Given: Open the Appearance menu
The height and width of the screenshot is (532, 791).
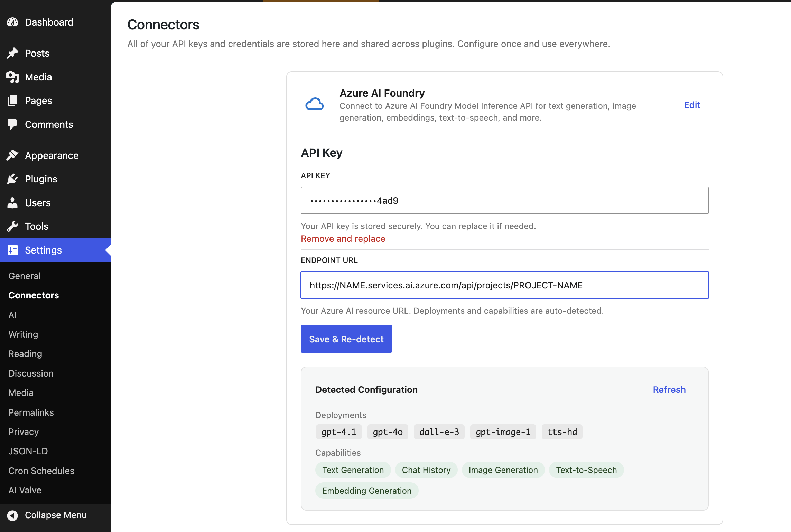Looking at the screenshot, I should (55, 155).
